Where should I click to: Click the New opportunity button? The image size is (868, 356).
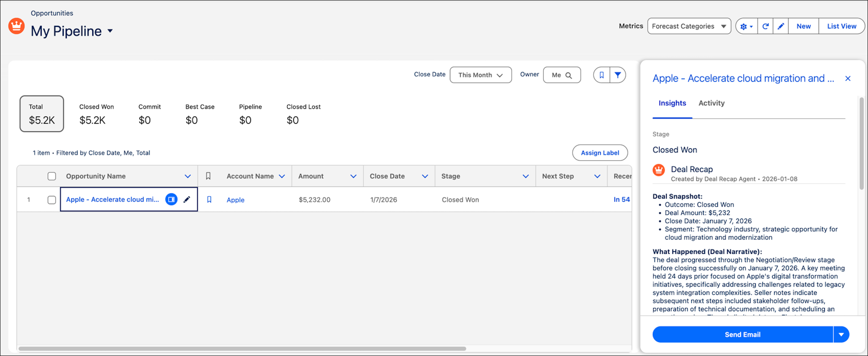tap(803, 26)
